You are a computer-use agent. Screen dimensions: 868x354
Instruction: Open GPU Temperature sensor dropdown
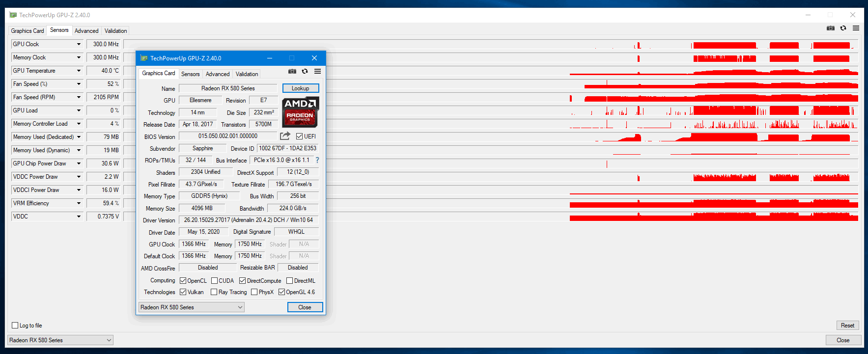(x=79, y=71)
